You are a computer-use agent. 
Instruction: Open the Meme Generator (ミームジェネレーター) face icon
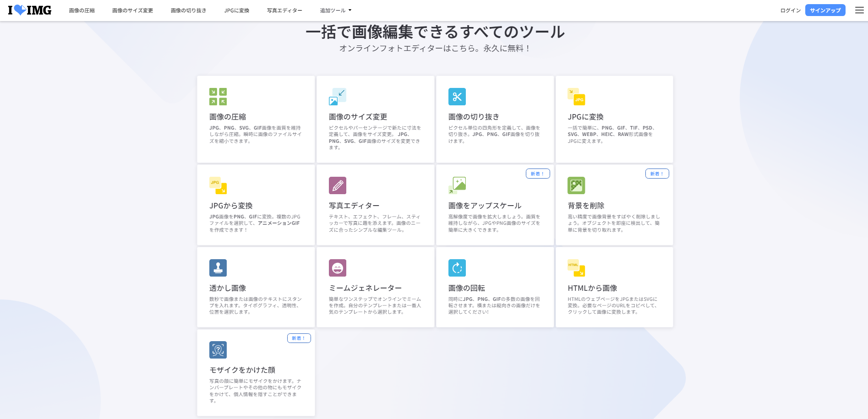point(338,268)
